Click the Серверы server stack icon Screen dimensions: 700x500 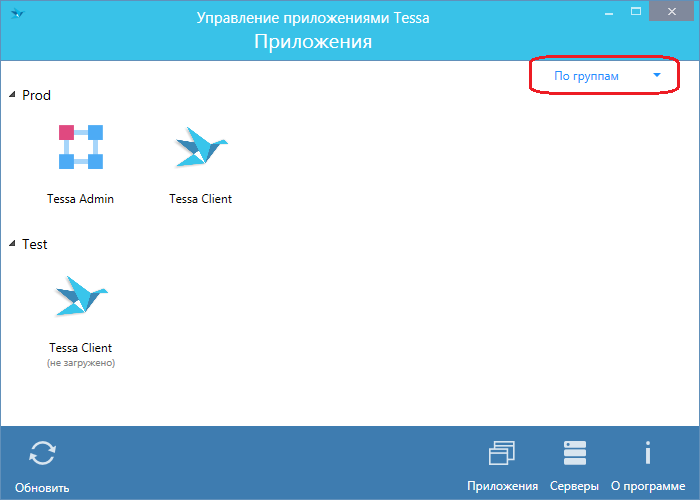tap(574, 453)
